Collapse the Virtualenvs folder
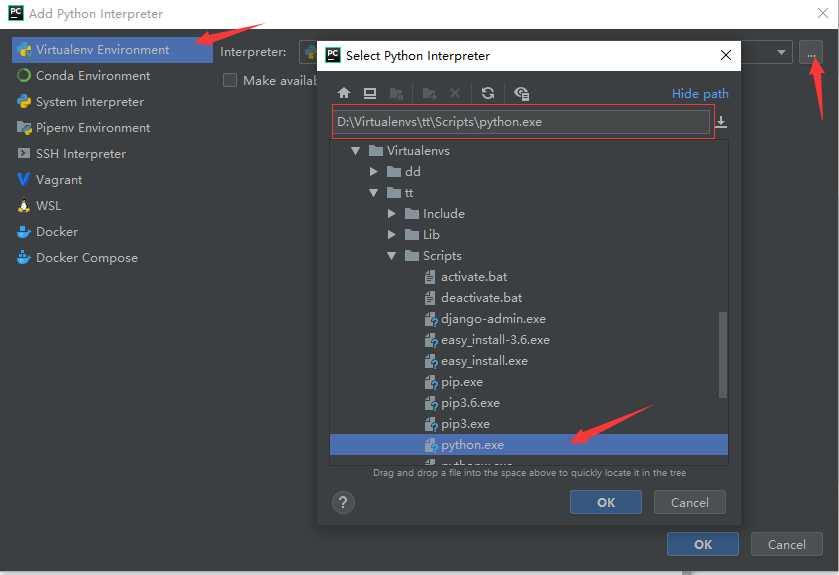Image resolution: width=839 pixels, height=575 pixels. 355,151
